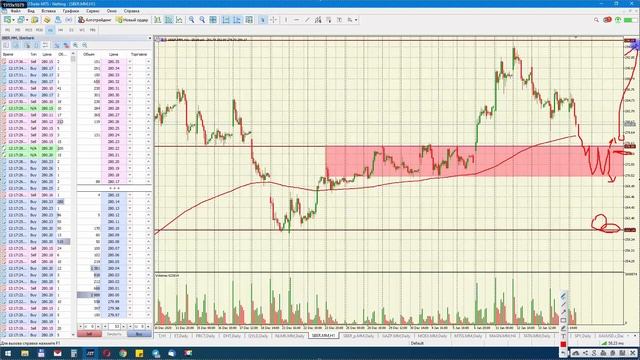Select the candlestick chart type icon

(x=169, y=20)
